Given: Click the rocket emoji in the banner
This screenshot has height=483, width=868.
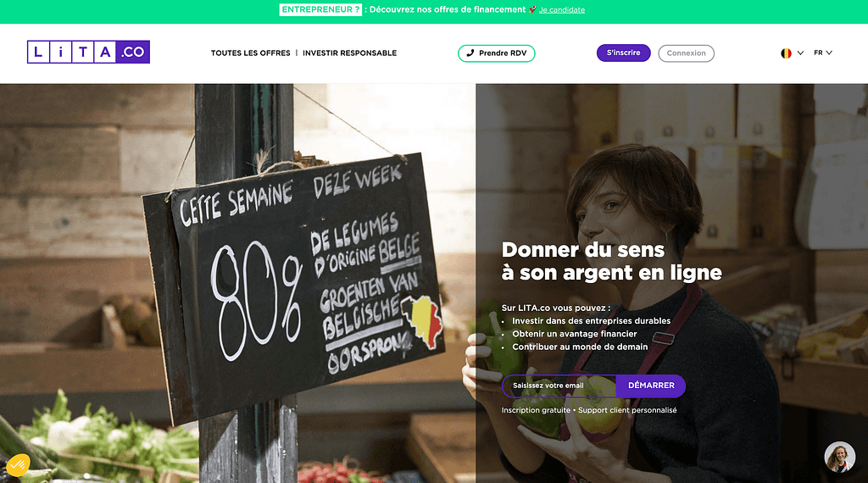Looking at the screenshot, I should pos(532,9).
